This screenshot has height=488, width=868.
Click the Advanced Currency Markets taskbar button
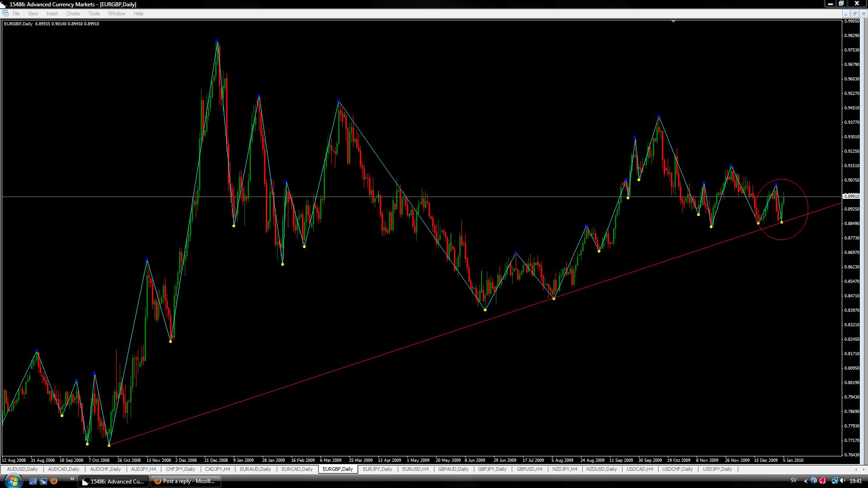point(113,481)
